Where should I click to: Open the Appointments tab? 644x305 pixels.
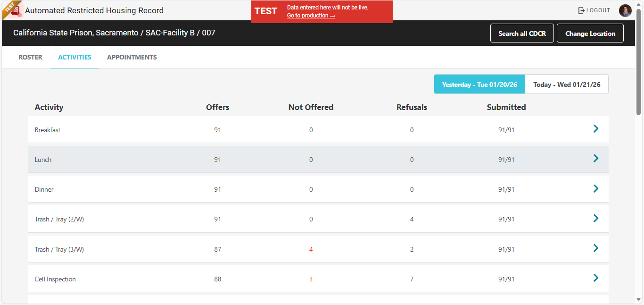(x=132, y=57)
